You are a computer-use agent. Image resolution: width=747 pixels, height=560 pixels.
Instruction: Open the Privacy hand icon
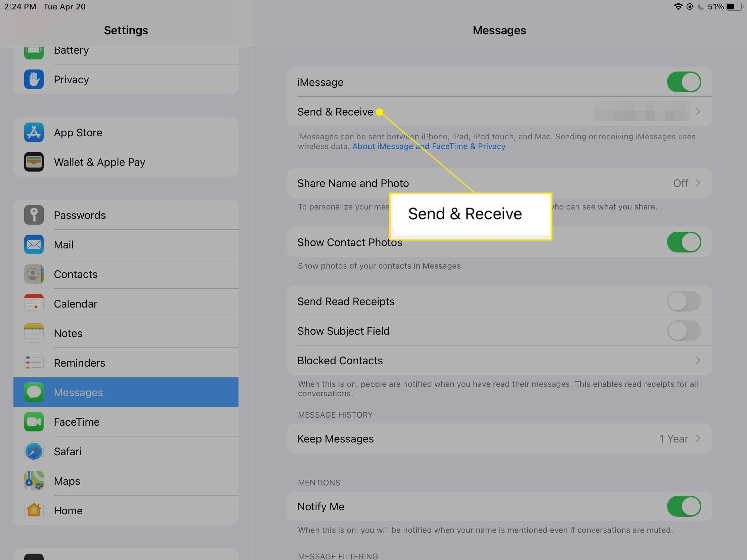(x=34, y=79)
